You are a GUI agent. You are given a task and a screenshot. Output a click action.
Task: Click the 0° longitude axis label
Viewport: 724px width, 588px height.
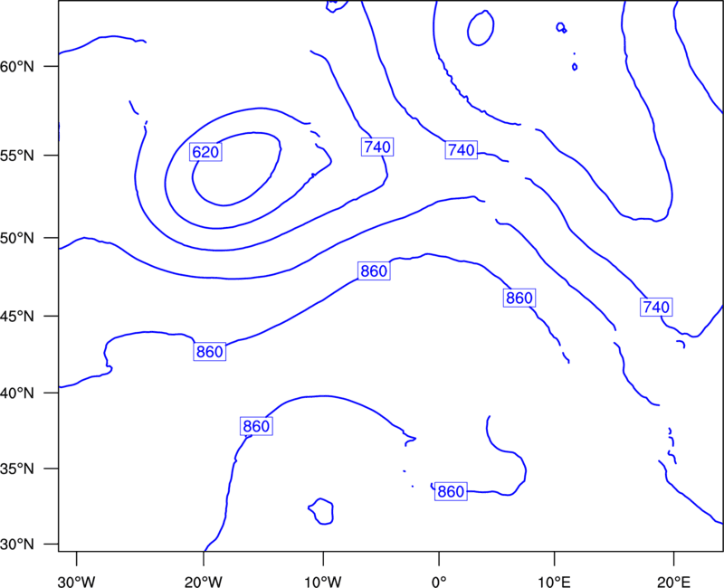pos(439,582)
